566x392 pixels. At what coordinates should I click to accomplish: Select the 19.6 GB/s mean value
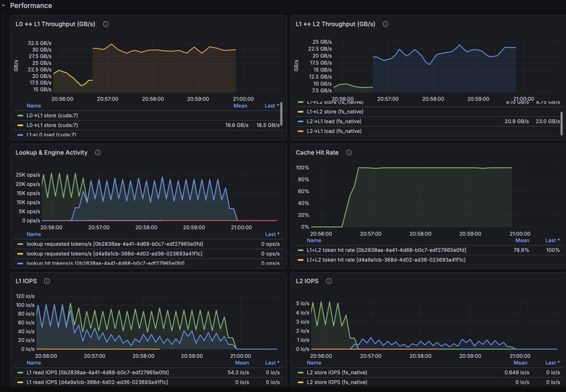(237, 125)
